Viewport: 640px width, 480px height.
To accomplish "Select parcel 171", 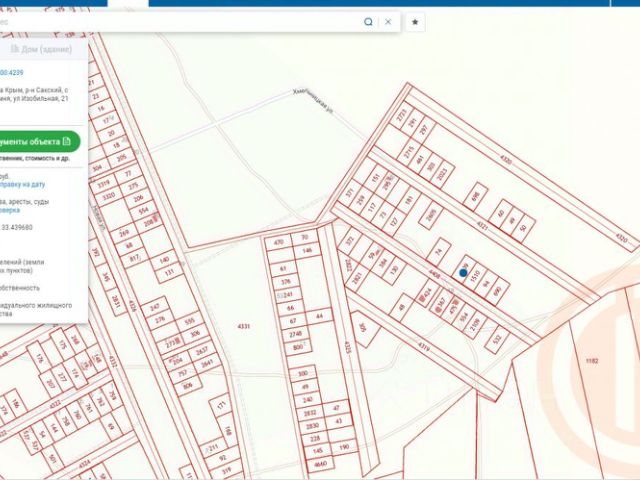I will 222,406.
